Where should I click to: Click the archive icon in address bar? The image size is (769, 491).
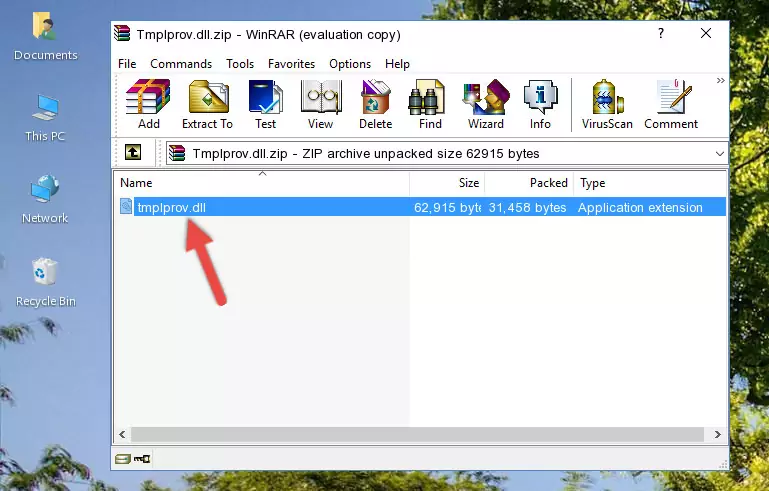(x=177, y=153)
